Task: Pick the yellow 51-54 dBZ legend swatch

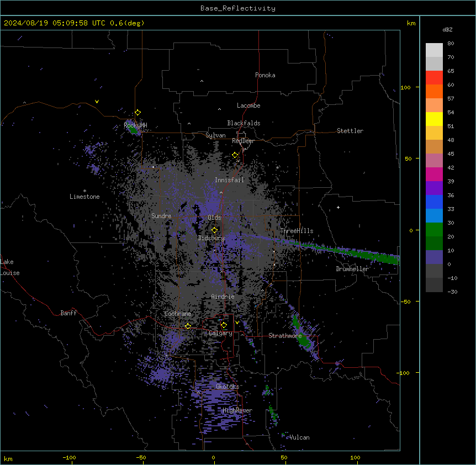Action: (x=434, y=119)
